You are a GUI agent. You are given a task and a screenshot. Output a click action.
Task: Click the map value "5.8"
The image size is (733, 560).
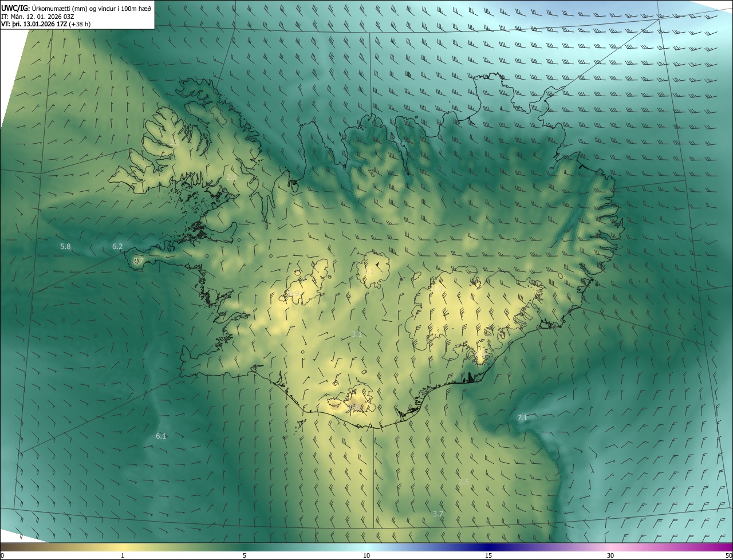65,247
